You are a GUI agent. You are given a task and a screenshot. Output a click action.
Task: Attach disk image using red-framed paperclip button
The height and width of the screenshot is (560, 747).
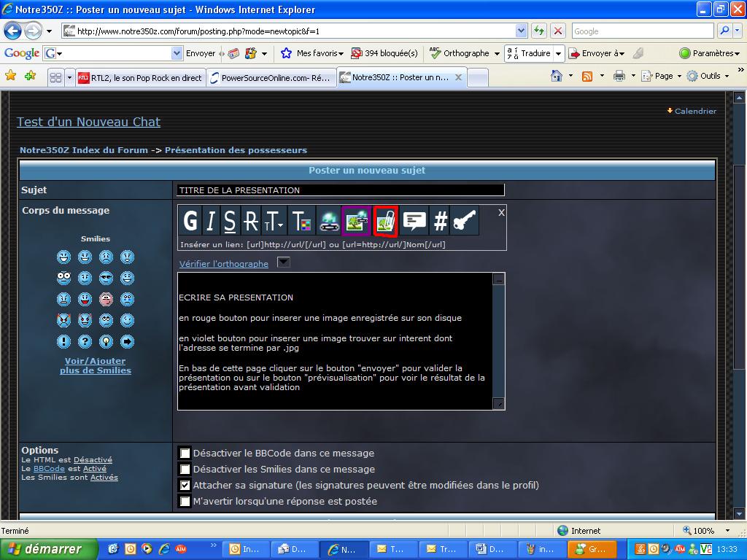tap(385, 220)
